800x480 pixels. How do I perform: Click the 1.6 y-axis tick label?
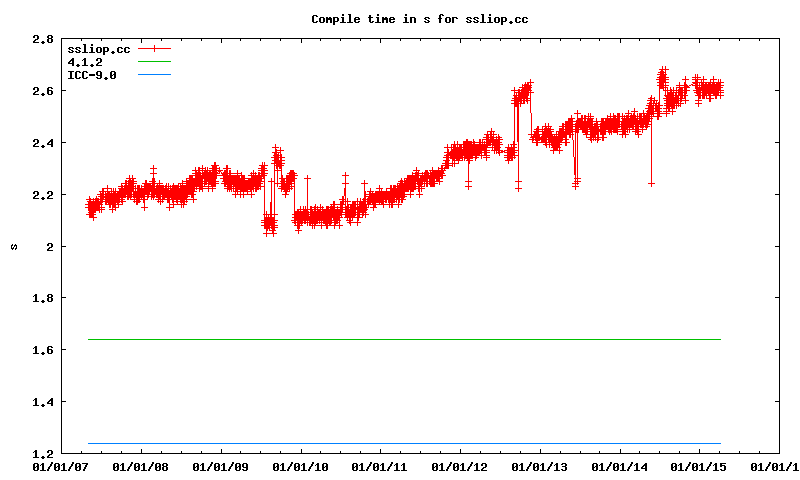pyautogui.click(x=42, y=350)
